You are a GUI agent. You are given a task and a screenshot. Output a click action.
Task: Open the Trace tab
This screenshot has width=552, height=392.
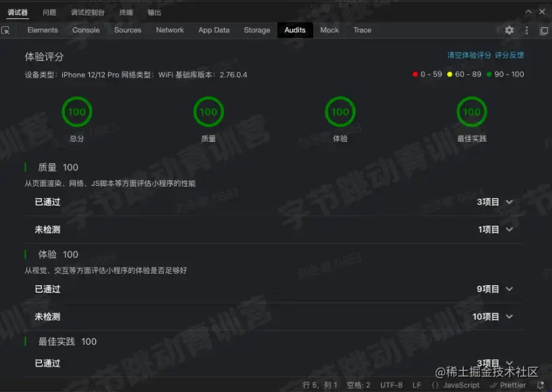click(x=363, y=30)
